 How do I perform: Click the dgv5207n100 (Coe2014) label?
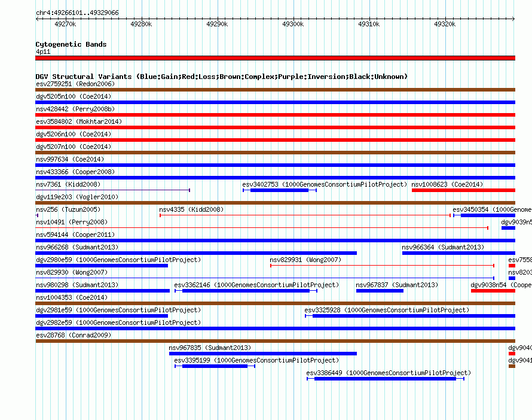point(74,147)
